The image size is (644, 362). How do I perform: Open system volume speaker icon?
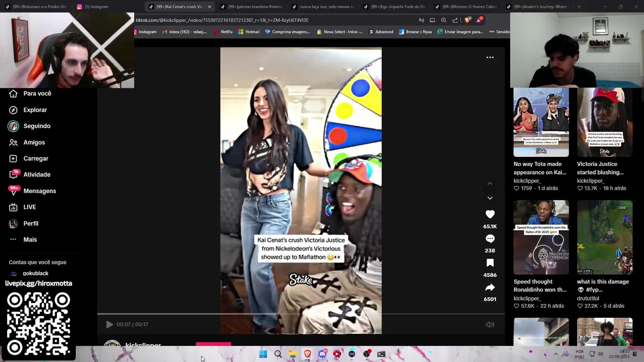[x=600, y=354]
